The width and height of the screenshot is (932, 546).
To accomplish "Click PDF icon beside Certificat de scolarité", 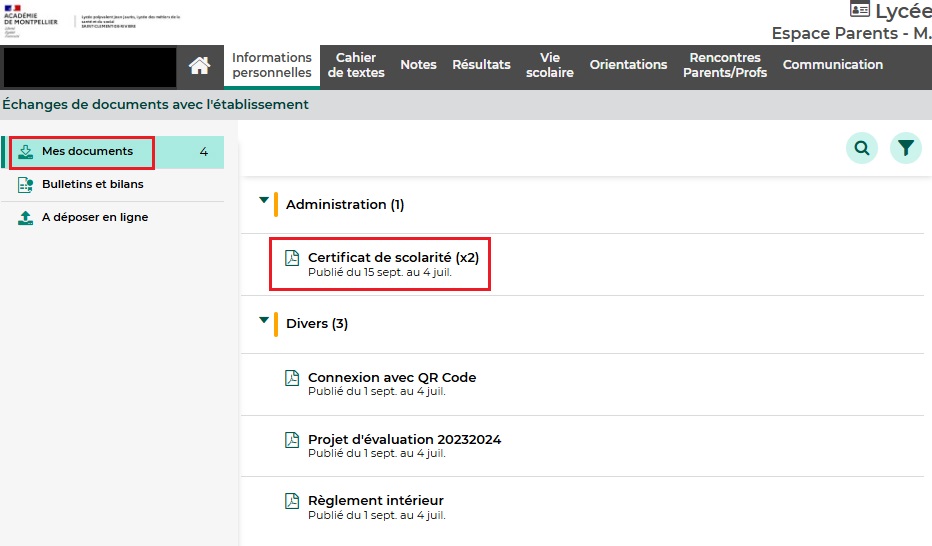I will coord(292,258).
